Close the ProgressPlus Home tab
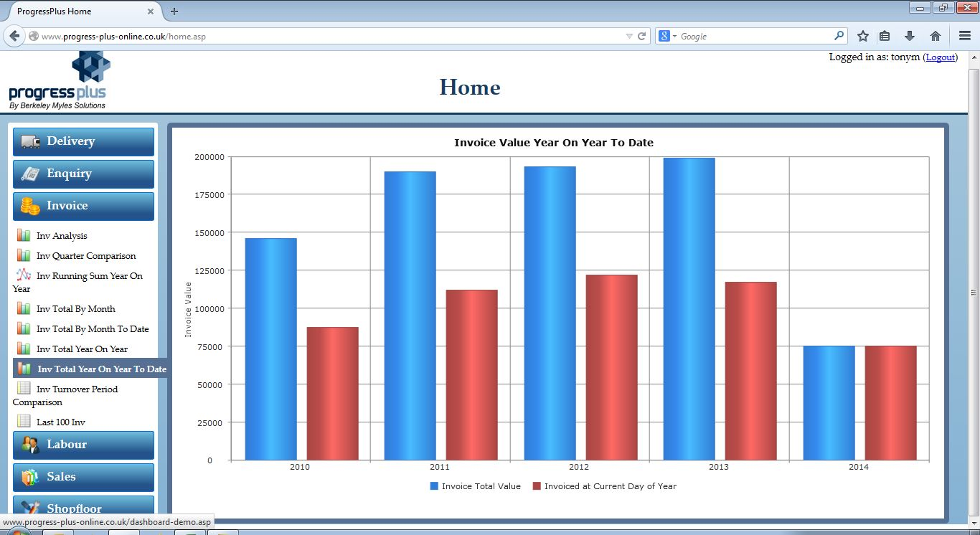This screenshot has height=535, width=980. click(151, 11)
